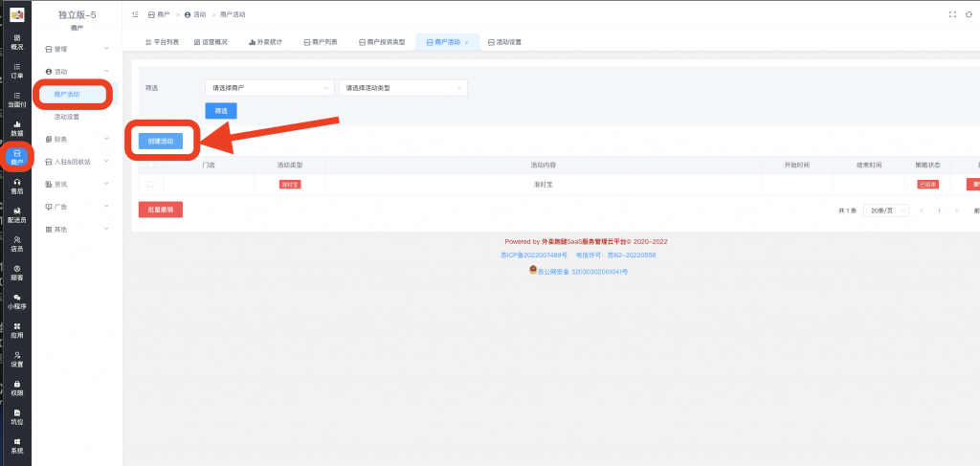
Task: Open the 苏B2-20220556 license link
Action: click(632, 255)
